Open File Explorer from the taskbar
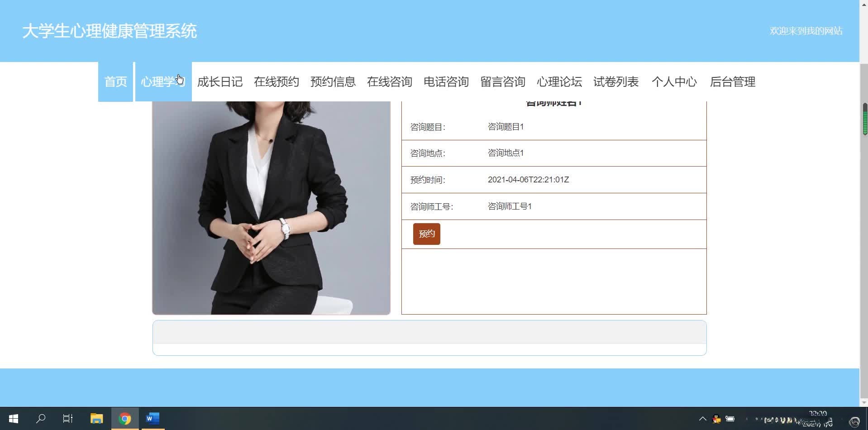 (96, 418)
